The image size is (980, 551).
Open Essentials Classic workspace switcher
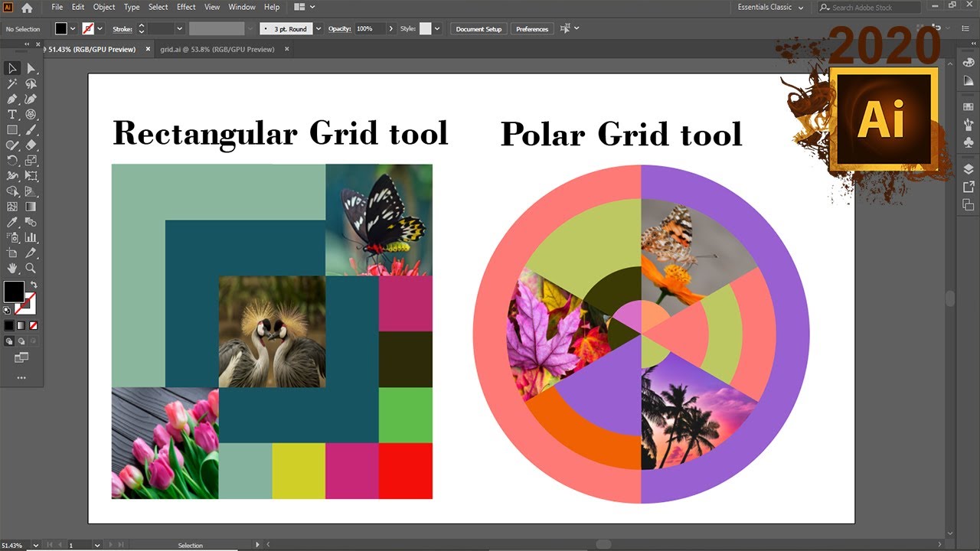click(770, 8)
